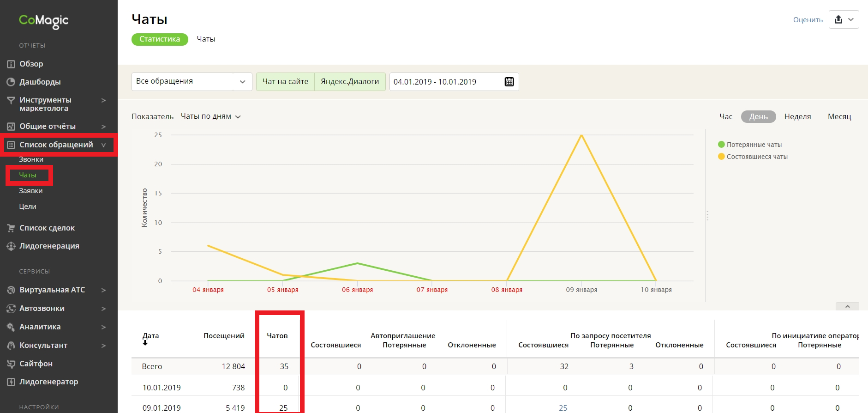Click the Обзор icon in sidebar
The height and width of the screenshot is (413, 868).
(x=11, y=64)
